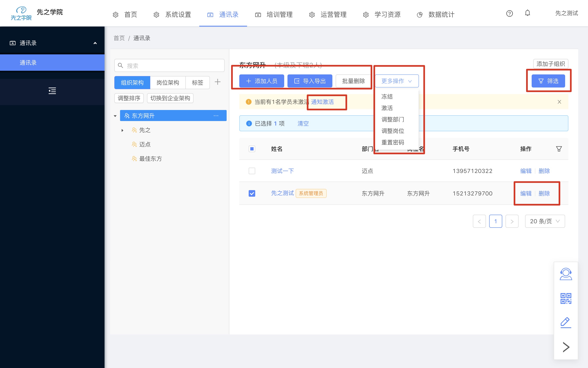Click 切换到企业架构 button
Viewport: 588px width, 368px height.
(170, 98)
